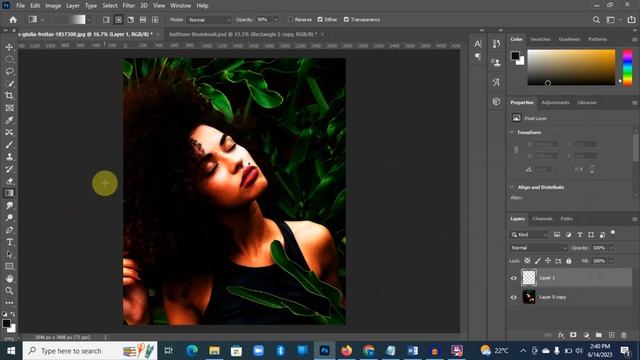
Task: Select the Rectangle shape tool
Action: tap(9, 267)
